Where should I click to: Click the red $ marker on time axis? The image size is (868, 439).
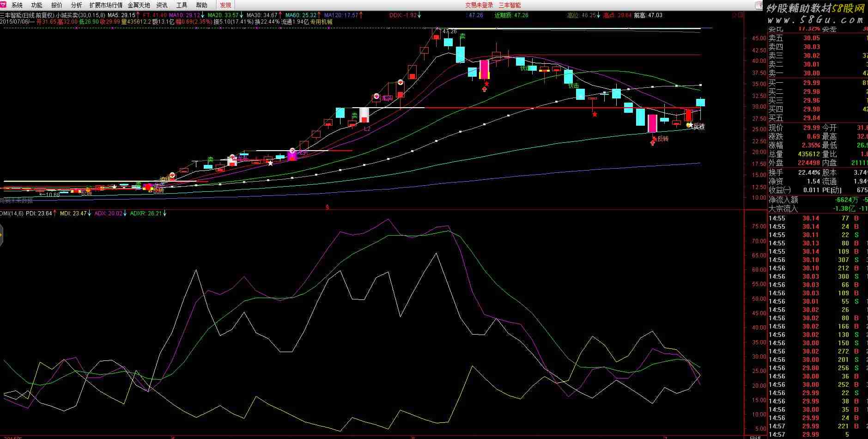point(327,207)
